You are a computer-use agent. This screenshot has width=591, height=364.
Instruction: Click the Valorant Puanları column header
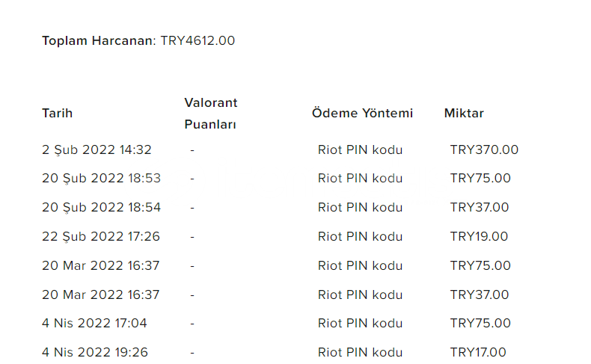coord(211,114)
